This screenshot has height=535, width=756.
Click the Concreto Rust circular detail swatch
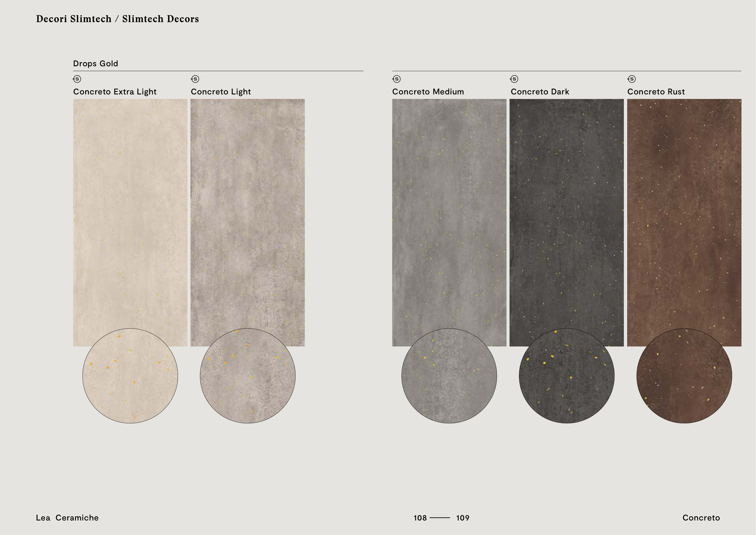tap(684, 376)
